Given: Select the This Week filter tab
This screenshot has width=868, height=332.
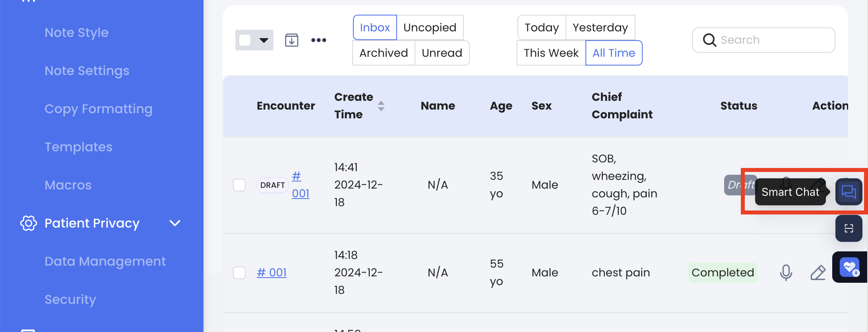Looking at the screenshot, I should pos(551,53).
